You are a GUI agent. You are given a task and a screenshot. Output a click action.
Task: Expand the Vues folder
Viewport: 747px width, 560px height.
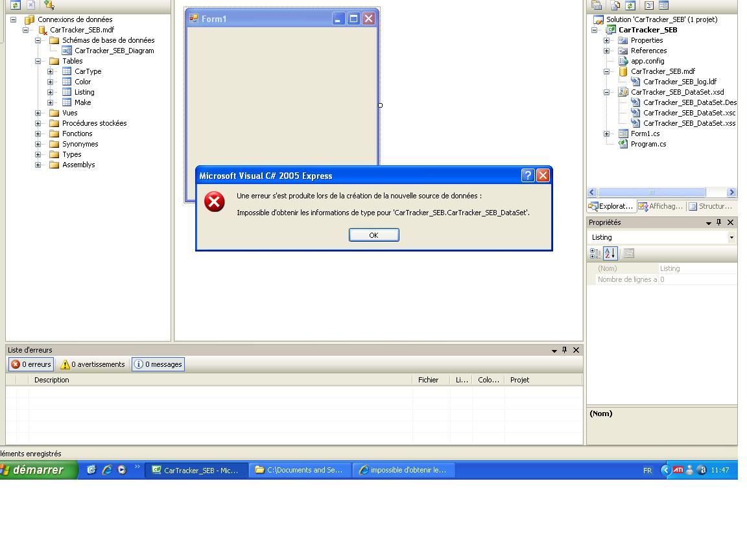38,113
